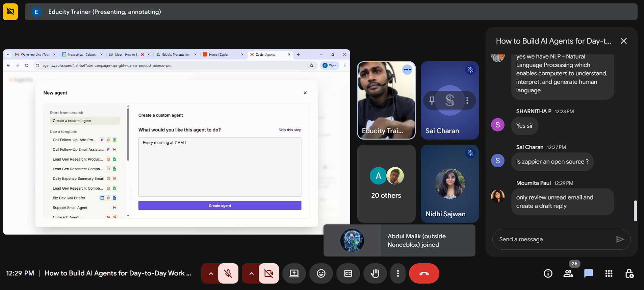The image size is (644, 290).
Task: Switch to Educity Presentation tab
Action: (176, 54)
